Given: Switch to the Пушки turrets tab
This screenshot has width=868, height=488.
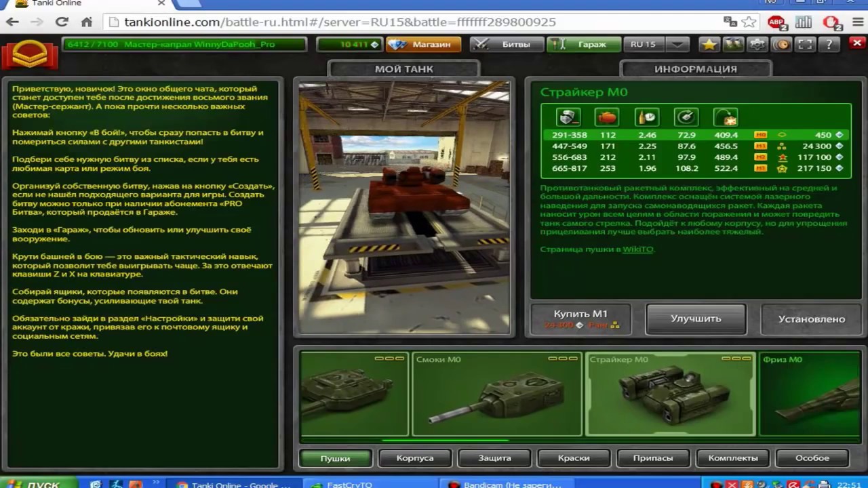Looking at the screenshot, I should 335,458.
